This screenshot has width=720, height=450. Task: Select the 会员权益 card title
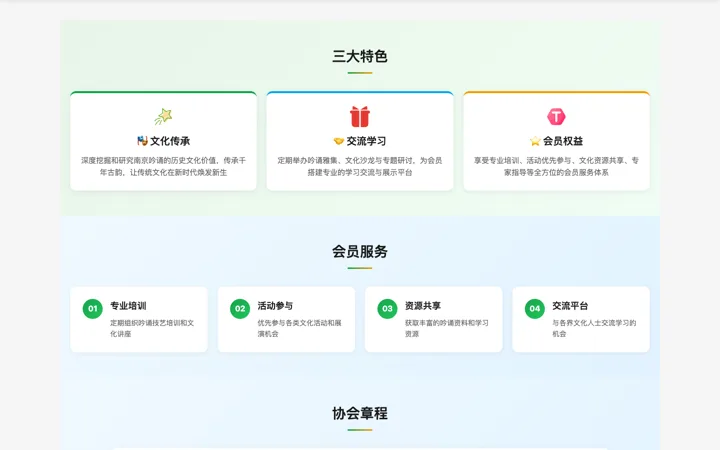pos(563,141)
